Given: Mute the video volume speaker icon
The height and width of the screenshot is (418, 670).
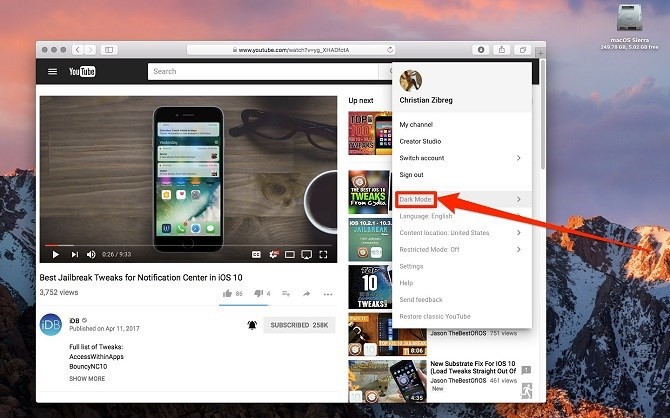Looking at the screenshot, I should [91, 254].
